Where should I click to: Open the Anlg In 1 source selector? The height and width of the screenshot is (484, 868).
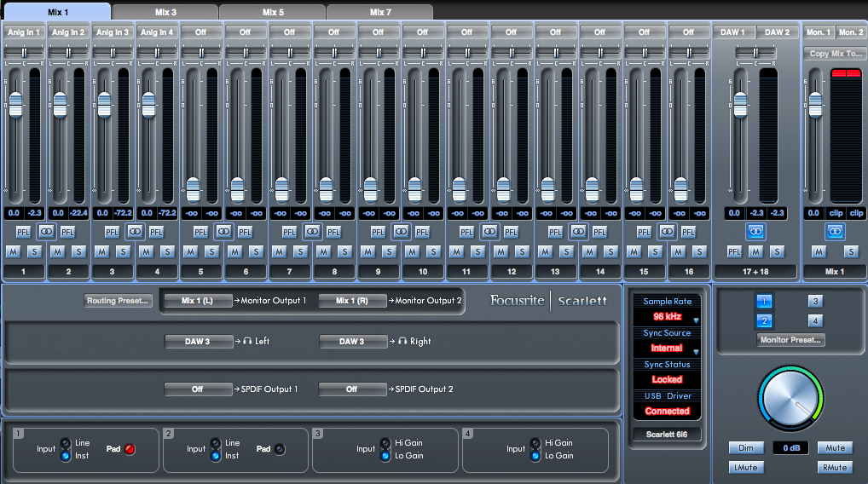pyautogui.click(x=23, y=32)
